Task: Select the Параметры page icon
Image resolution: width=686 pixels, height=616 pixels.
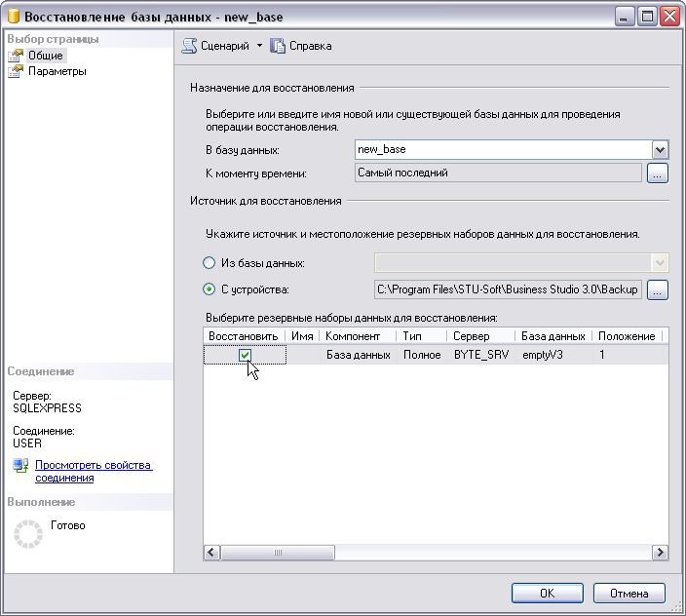Action: click(16, 71)
